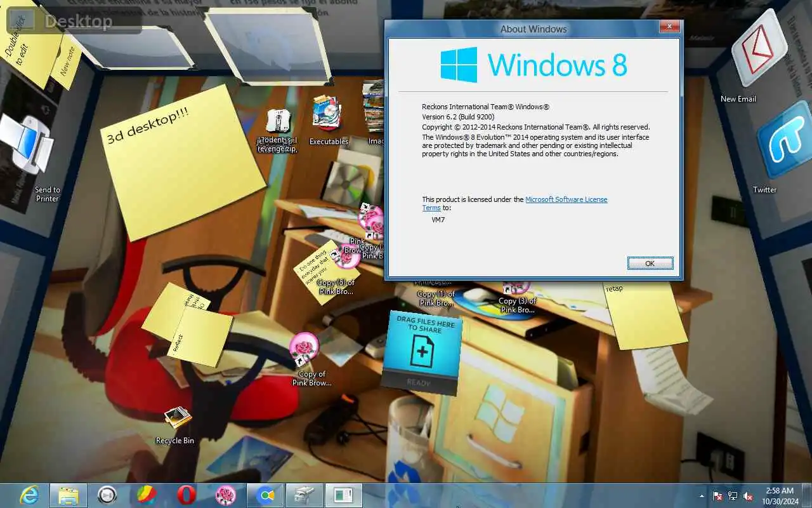Open File Explorer from the taskbar

coord(68,495)
